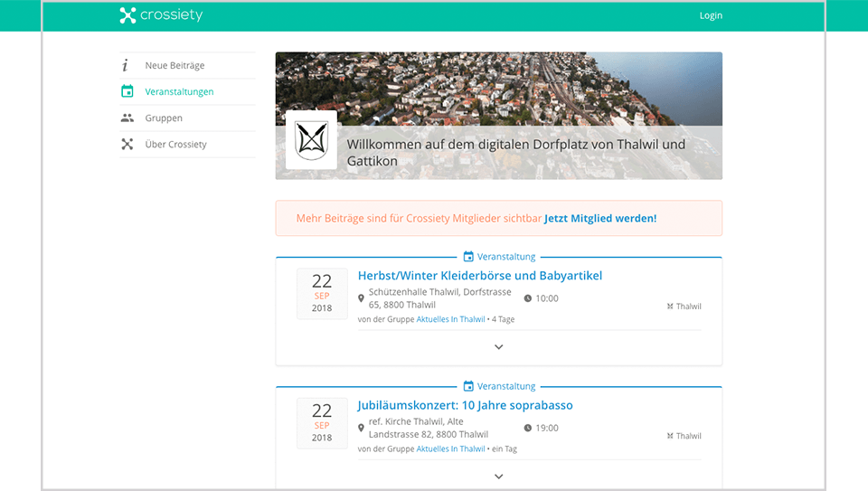Open the Herbst/Winter Kleiderbörse und Babyartikel event
The image size is (868, 491).
(479, 276)
